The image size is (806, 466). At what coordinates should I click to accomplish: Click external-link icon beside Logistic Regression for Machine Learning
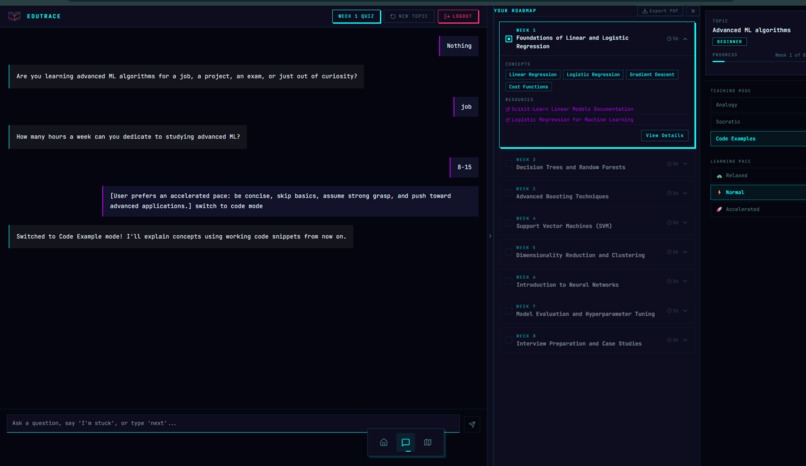(507, 120)
